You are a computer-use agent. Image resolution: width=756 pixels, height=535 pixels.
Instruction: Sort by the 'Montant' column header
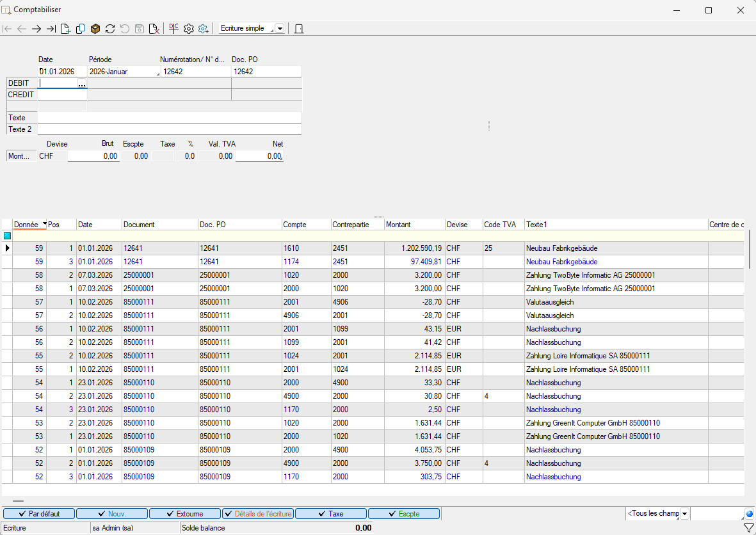pyautogui.click(x=414, y=225)
